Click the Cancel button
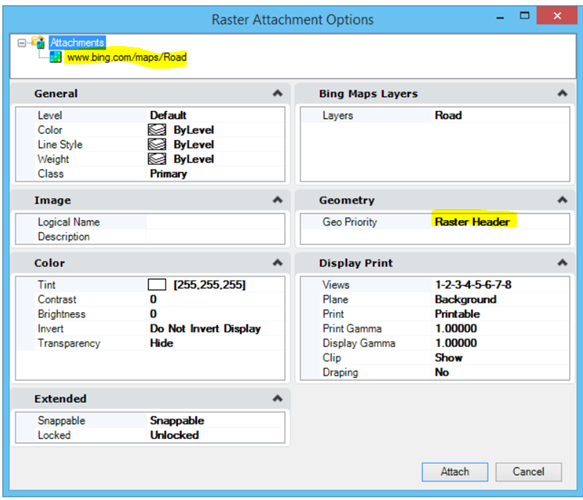 click(528, 472)
